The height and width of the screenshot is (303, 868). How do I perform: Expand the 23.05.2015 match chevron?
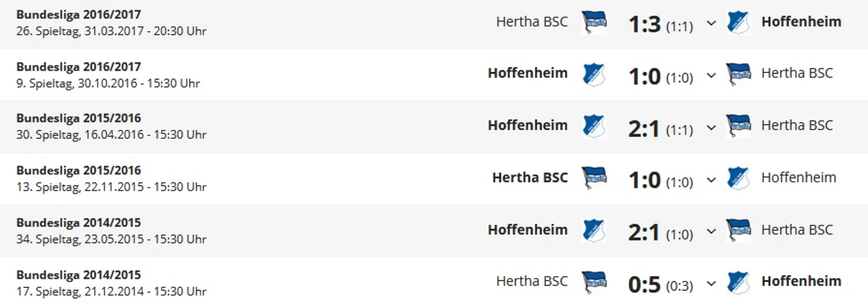[x=711, y=232]
